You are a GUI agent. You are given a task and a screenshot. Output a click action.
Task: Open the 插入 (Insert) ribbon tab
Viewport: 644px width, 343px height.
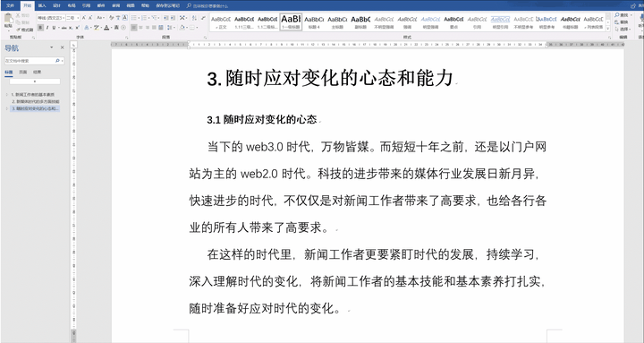(42, 5)
